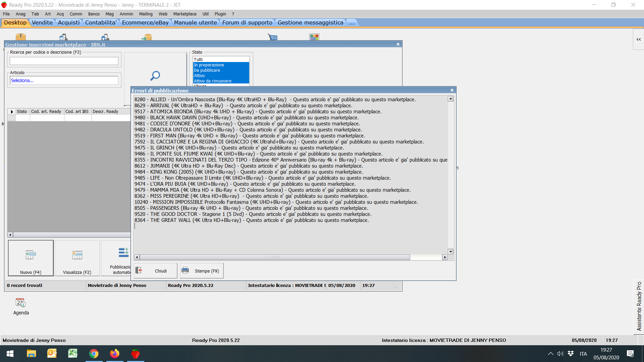The height and width of the screenshot is (362, 644).
Task: Click the Nuovo (F4) button icon
Action: pyautogui.click(x=31, y=255)
